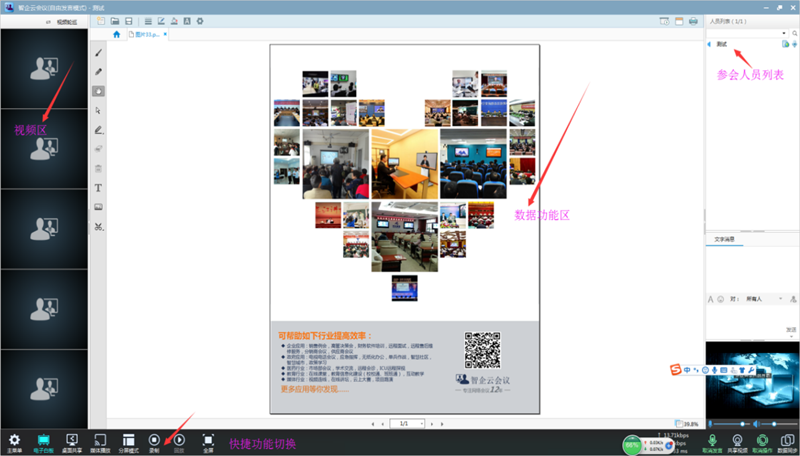800x456 pixels.
Task: Select the pencil tool
Action: tap(98, 72)
